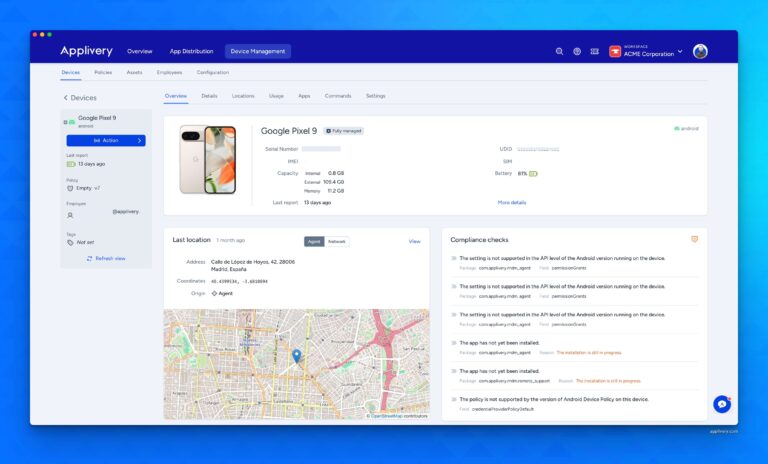Switch to the Commands tab

(338, 96)
